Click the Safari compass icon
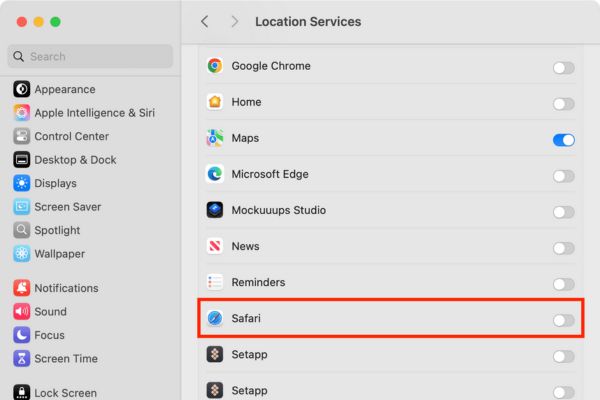The height and width of the screenshot is (400, 600). click(x=215, y=318)
